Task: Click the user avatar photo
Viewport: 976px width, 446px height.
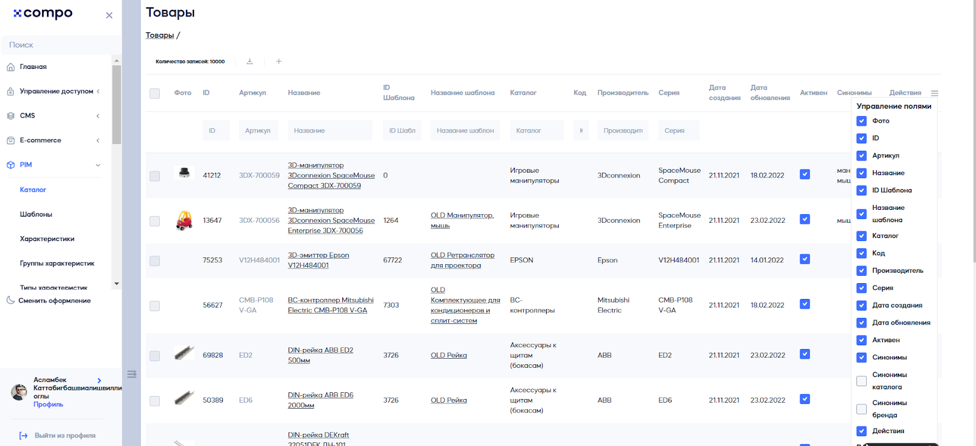Action: (x=19, y=392)
